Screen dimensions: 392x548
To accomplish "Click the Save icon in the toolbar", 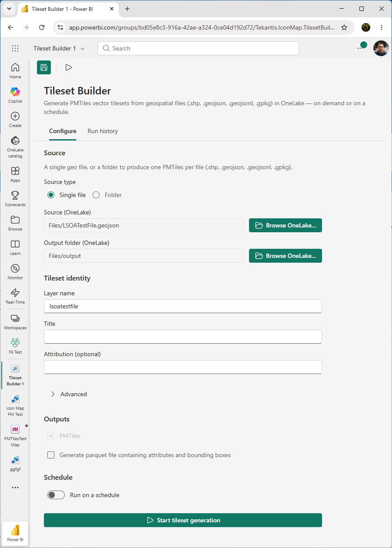I will [44, 67].
